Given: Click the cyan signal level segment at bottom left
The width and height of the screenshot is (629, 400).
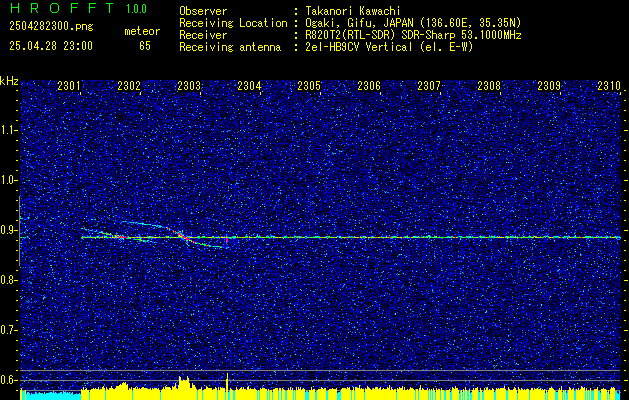Looking at the screenshot, I should pyautogui.click(x=51, y=395).
